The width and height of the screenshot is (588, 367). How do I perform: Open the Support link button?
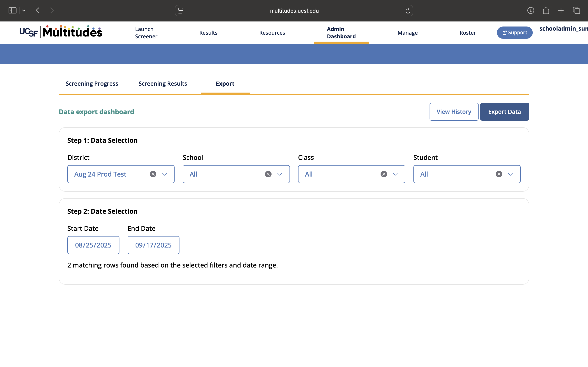click(515, 33)
